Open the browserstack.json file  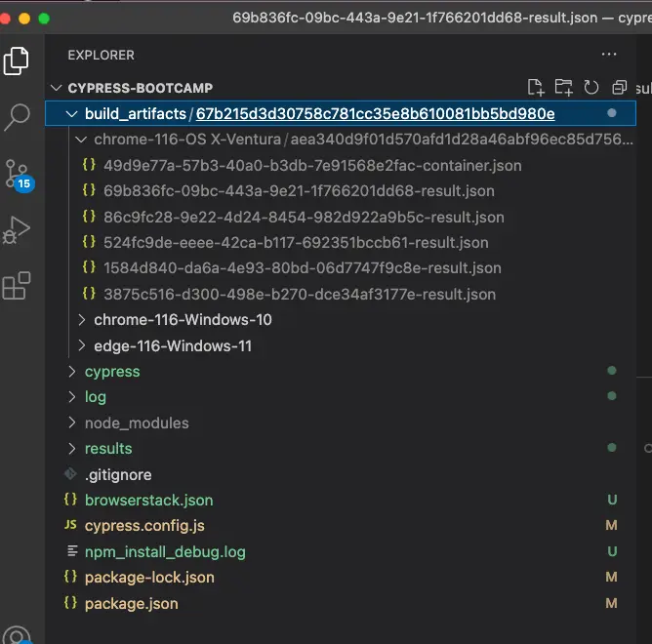(x=148, y=501)
